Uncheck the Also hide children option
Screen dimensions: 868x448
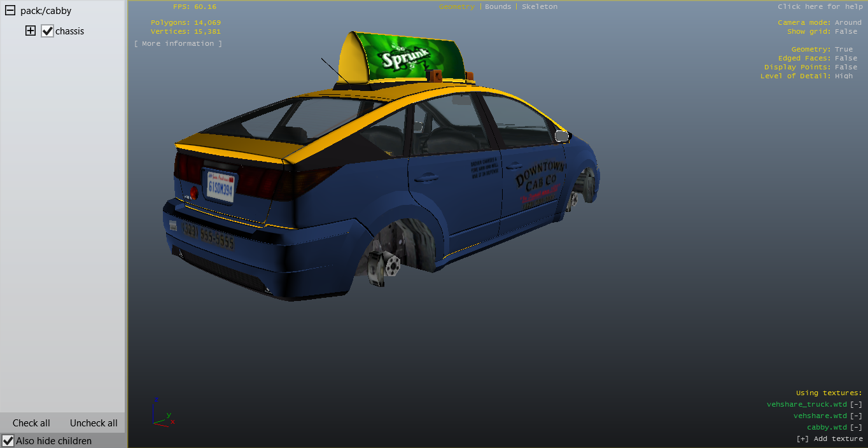[x=8, y=440]
